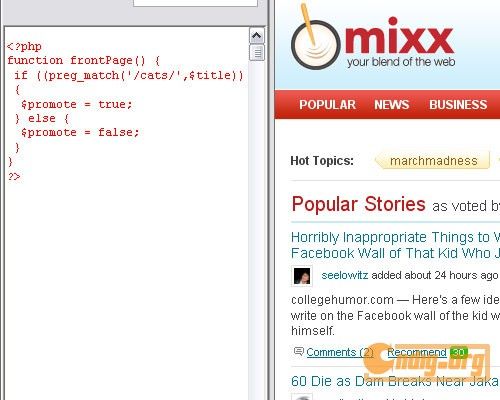This screenshot has height=400, width=500.
Task: Select the marchmadness hot topic tag
Action: (x=433, y=161)
